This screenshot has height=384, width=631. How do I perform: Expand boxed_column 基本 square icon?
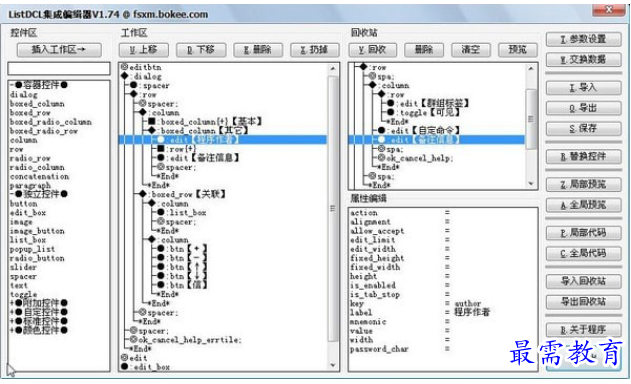151,121
